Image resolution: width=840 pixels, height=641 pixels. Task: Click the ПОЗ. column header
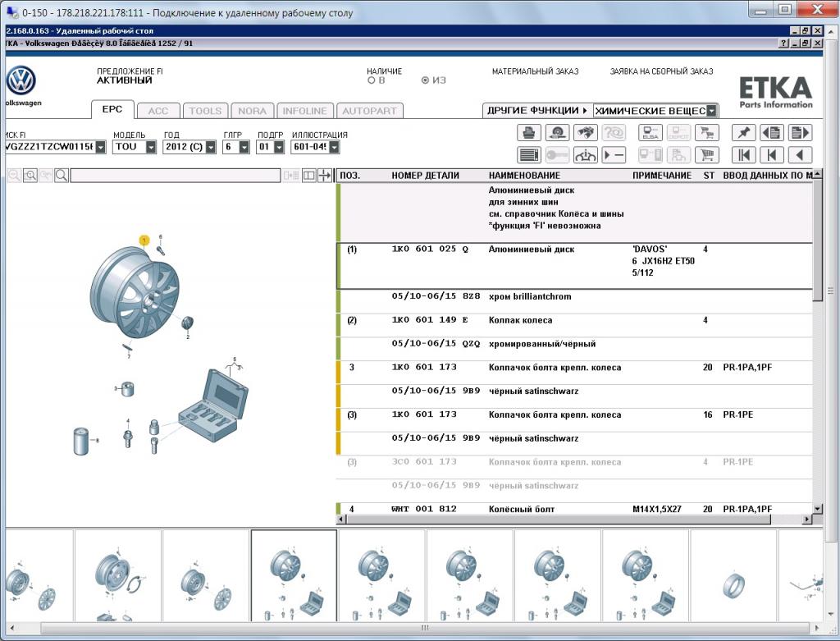[x=350, y=176]
